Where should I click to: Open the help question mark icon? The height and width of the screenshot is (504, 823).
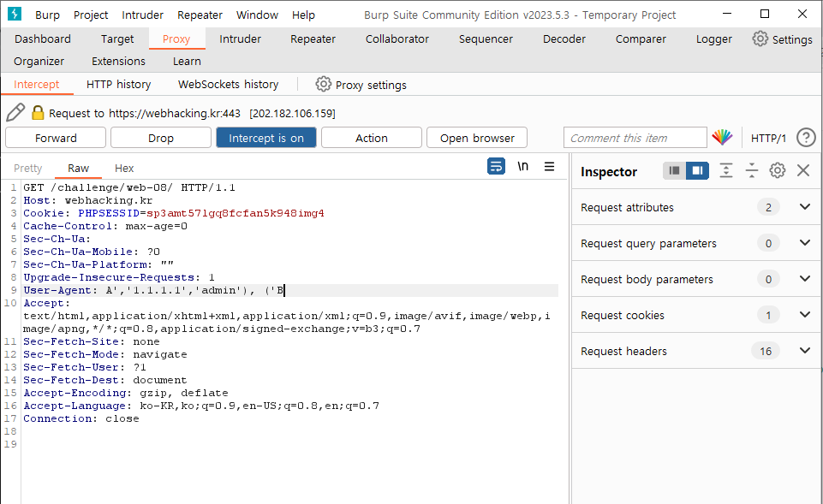(806, 138)
